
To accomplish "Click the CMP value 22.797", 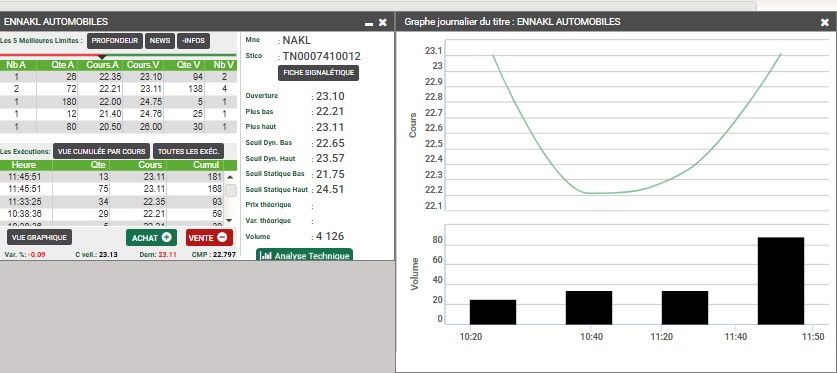I will pos(224,255).
